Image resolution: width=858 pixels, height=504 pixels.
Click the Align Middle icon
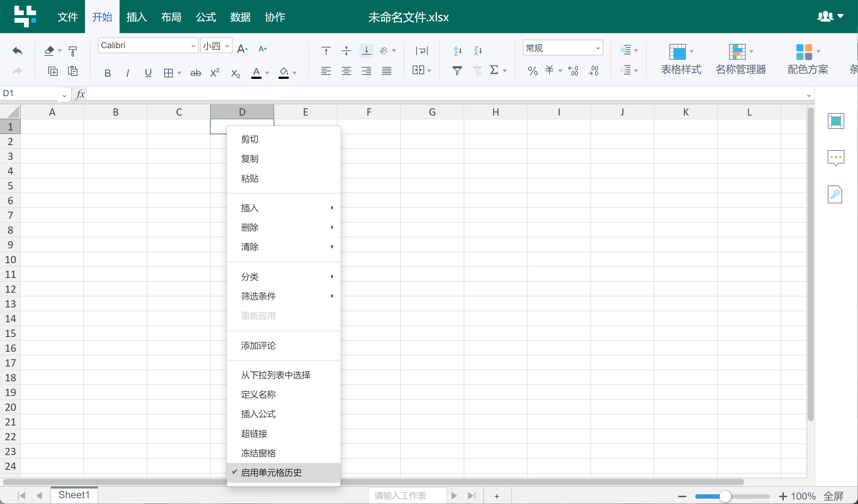coord(346,51)
